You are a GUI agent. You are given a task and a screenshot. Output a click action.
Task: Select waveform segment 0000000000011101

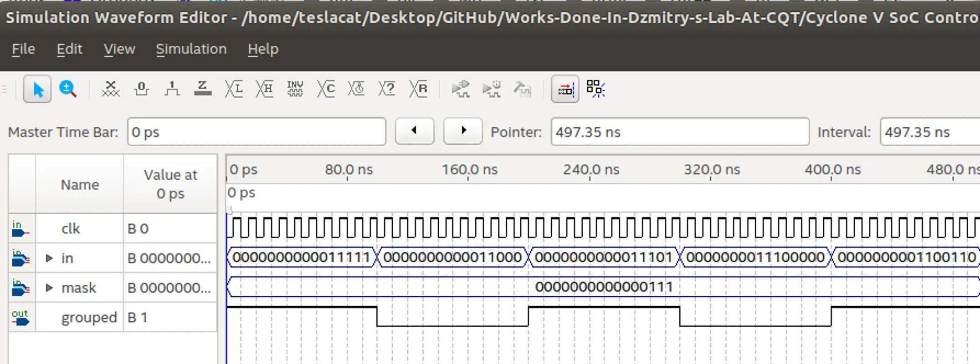click(604, 257)
